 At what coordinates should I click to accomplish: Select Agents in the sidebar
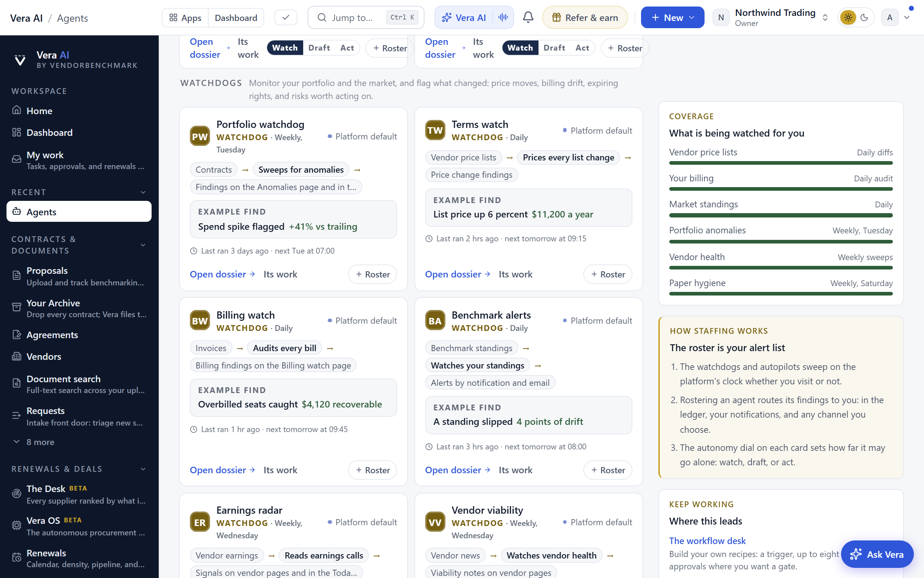[79, 212]
